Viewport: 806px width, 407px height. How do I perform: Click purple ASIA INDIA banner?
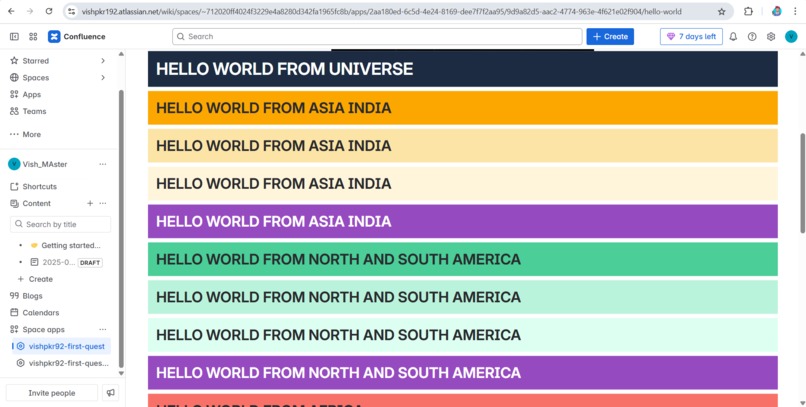463,221
